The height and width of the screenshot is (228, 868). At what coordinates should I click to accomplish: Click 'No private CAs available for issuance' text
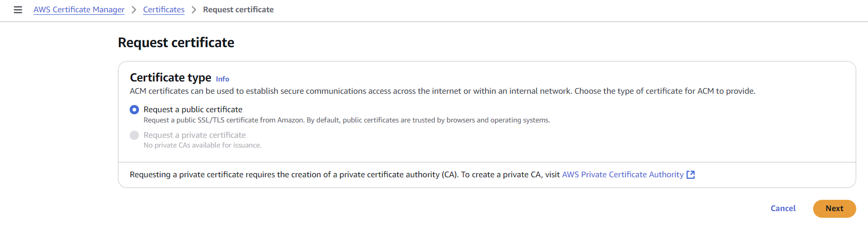202,146
